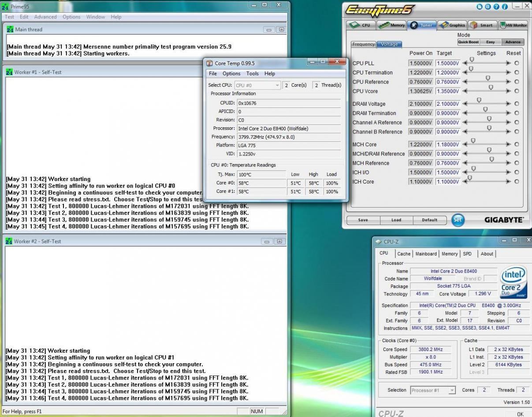
Task: Choose Quick Boost mode in EasyTune6
Action: click(x=468, y=42)
